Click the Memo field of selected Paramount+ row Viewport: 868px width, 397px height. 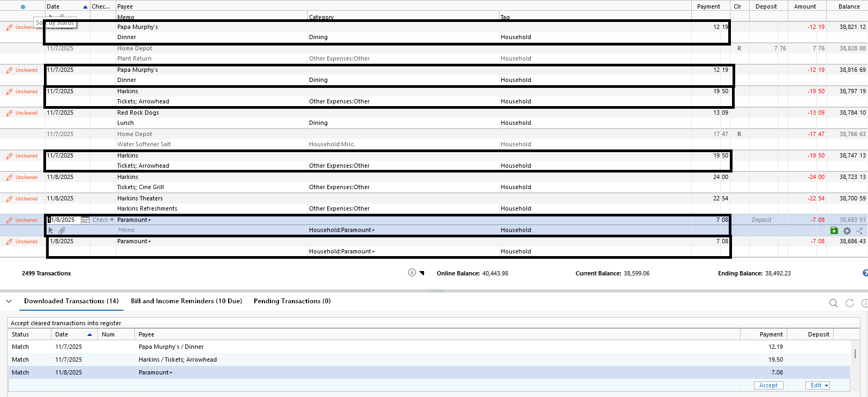(x=212, y=230)
